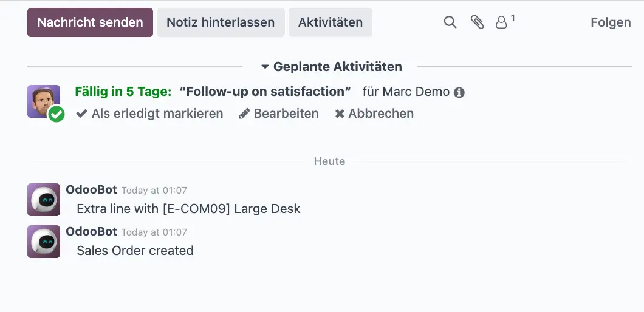Collapse the Geplante Aktivitäten section
The image size is (644, 312).
point(332,67)
